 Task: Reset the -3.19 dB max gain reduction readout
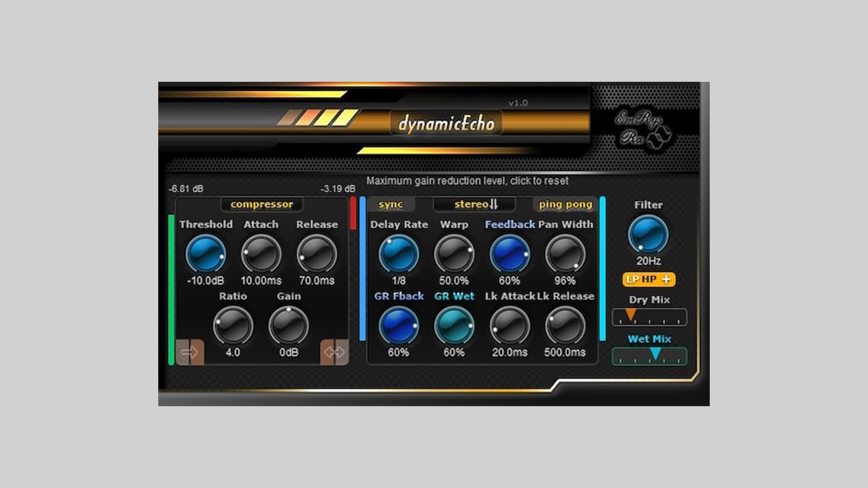tap(338, 189)
